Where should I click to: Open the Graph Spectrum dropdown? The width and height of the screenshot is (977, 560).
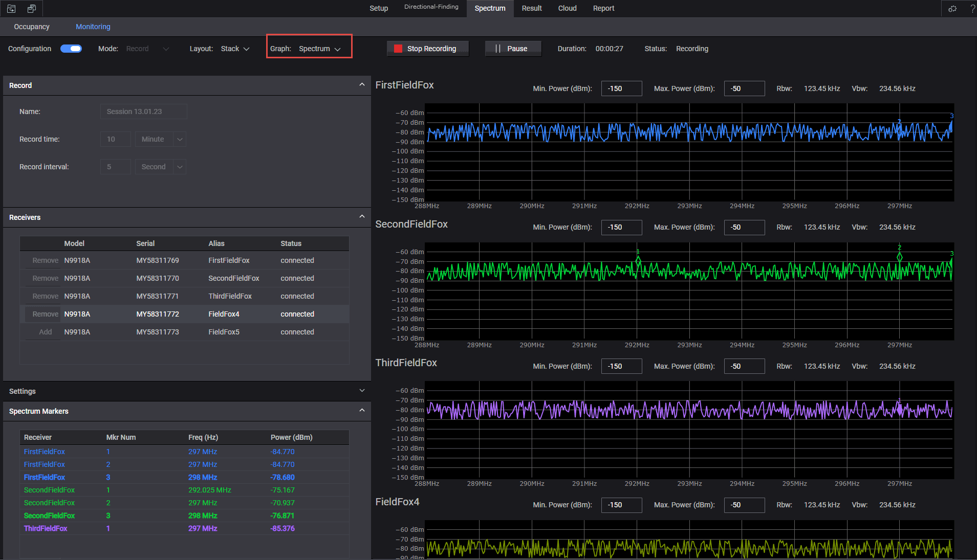[x=319, y=49]
